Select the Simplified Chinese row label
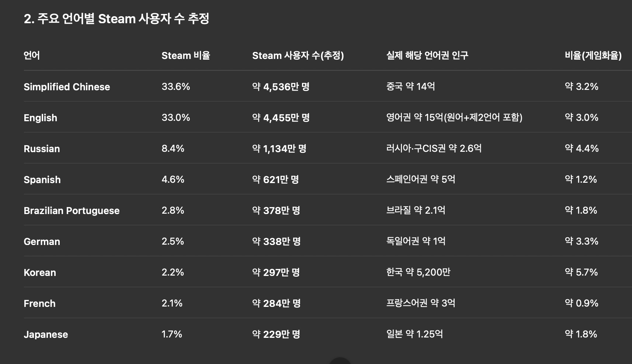Screen dimensions: 632x364 point(67,87)
